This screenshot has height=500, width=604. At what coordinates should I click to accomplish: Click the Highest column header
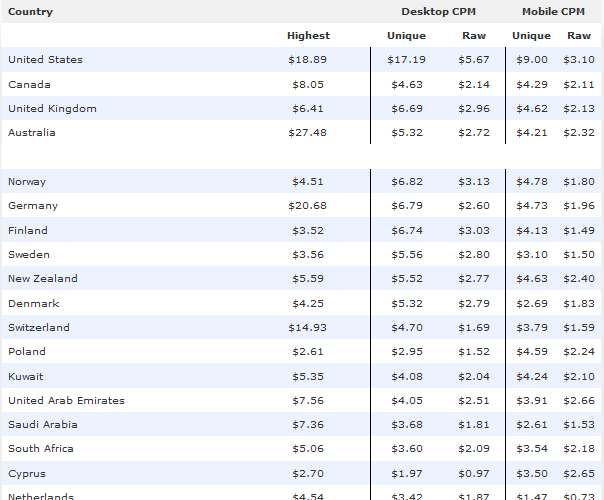(308, 36)
